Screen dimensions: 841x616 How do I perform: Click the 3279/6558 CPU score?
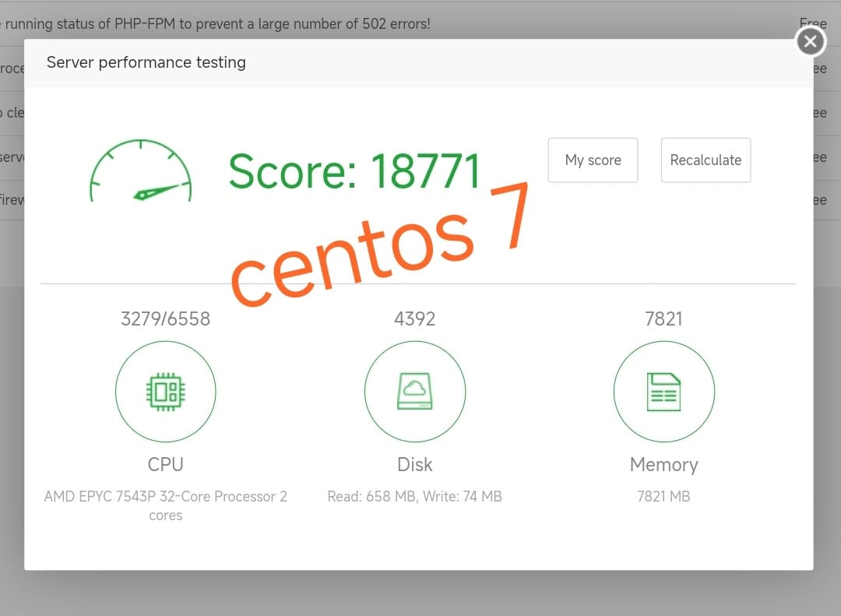click(166, 319)
